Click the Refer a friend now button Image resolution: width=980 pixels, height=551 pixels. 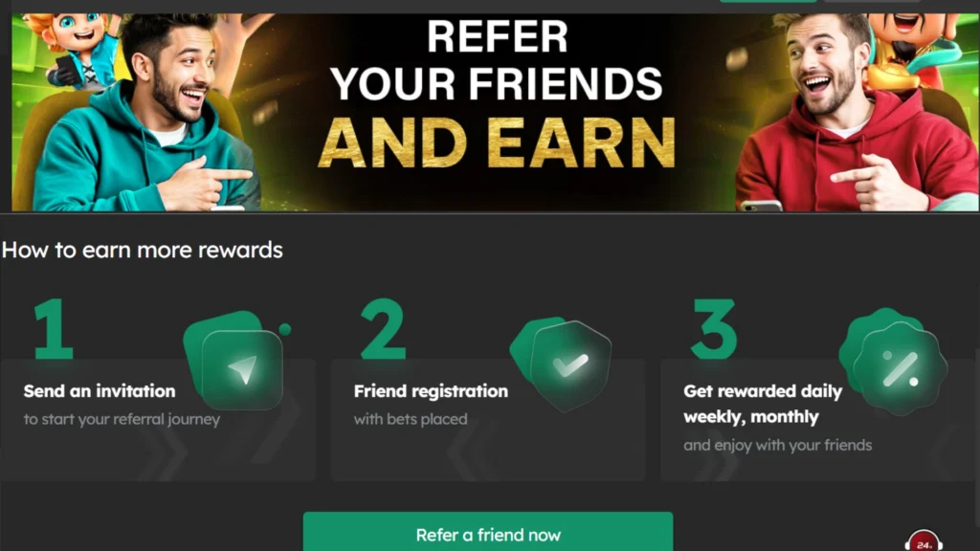tap(487, 532)
